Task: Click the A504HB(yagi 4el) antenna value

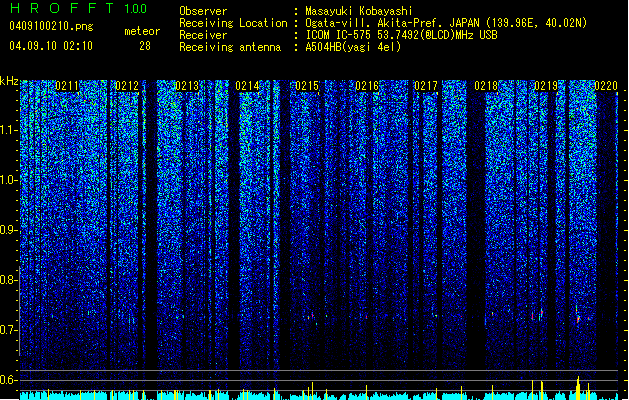Action: (x=353, y=47)
